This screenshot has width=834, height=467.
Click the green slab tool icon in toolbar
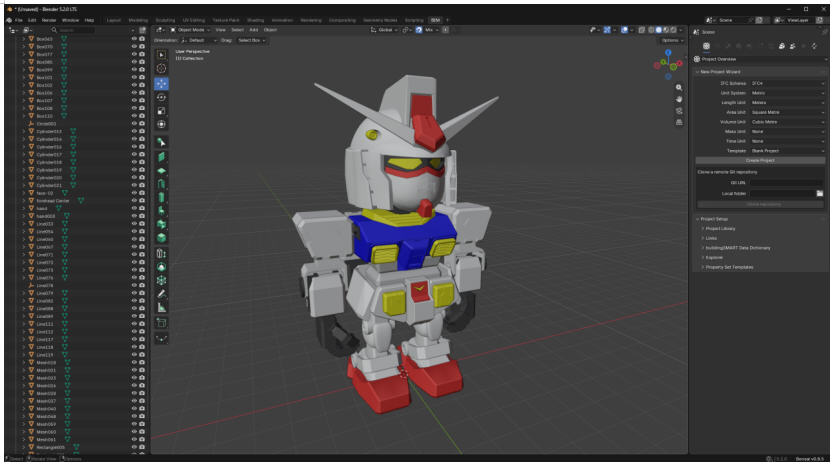pos(161,171)
